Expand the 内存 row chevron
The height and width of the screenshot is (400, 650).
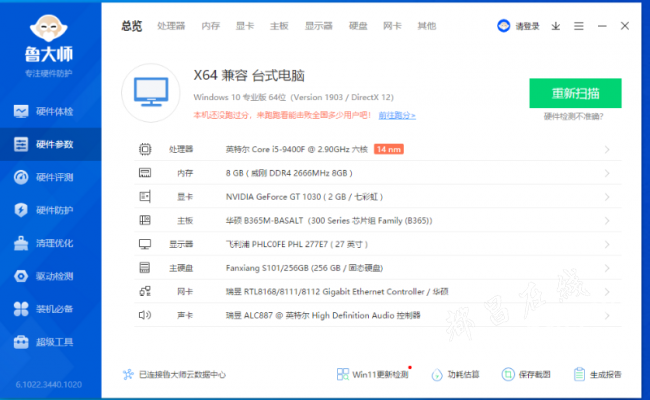[607, 173]
